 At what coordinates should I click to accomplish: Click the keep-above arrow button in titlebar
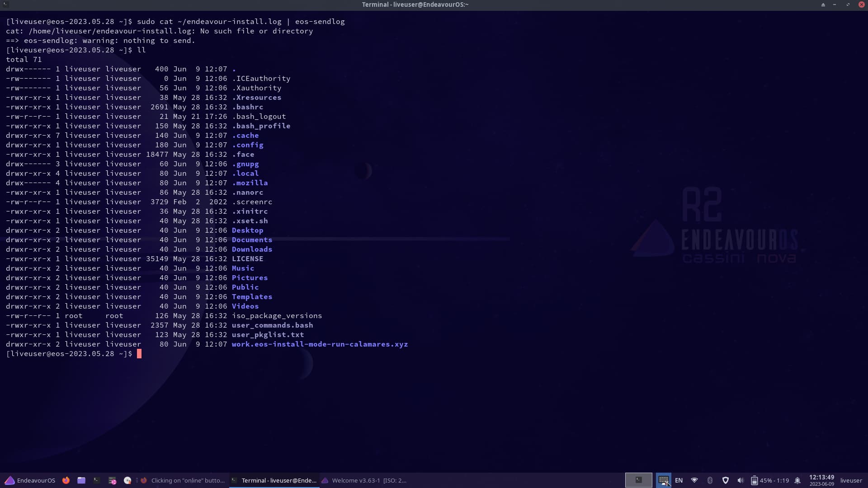click(823, 5)
